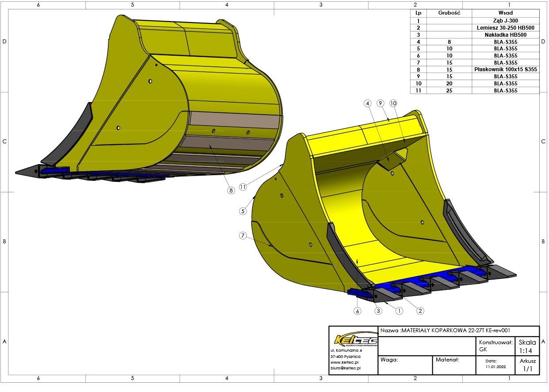Screen dimensions: 549x392
Task: Click the 'Wsad' column header
Action: point(506,13)
